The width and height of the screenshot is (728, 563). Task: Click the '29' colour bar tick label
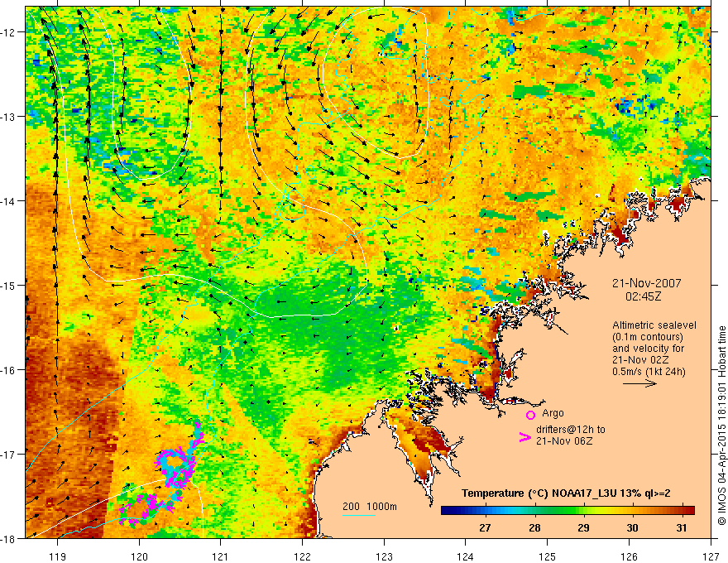coord(583,527)
